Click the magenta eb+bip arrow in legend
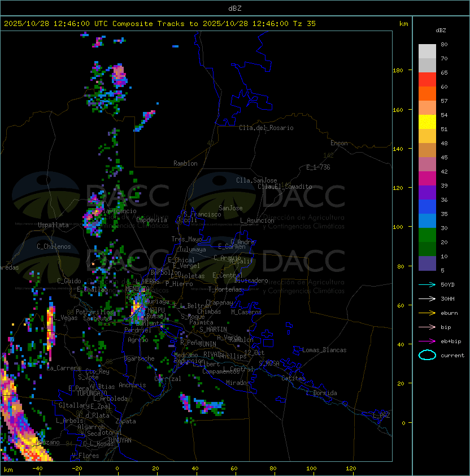Image resolution: width=470 pixels, height=476 pixels. pos(427,341)
